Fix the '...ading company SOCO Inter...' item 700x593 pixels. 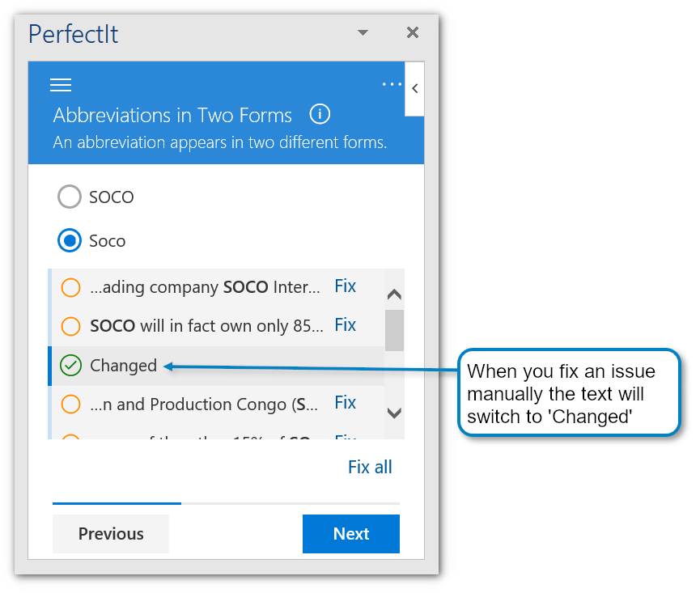[346, 286]
